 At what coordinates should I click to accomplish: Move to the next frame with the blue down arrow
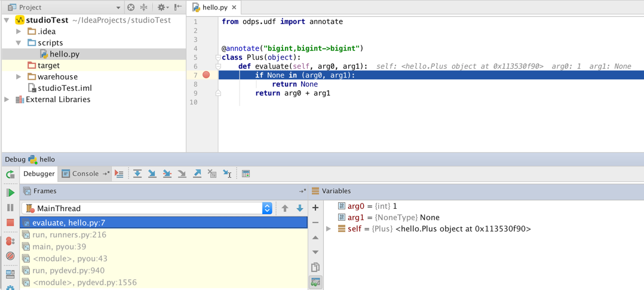(x=300, y=208)
